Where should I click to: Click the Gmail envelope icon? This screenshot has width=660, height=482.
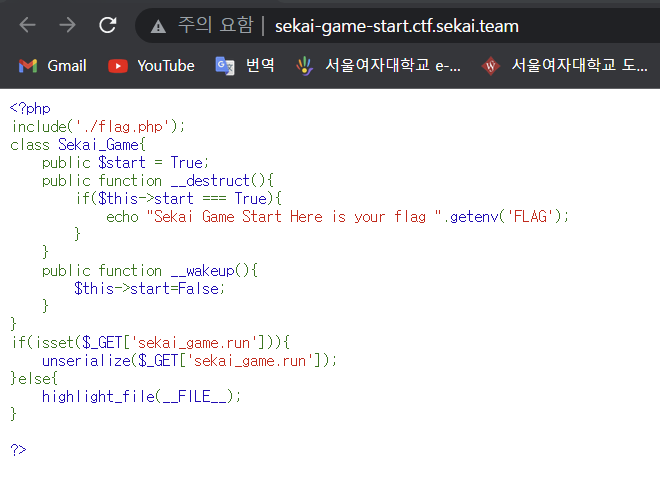tap(28, 66)
